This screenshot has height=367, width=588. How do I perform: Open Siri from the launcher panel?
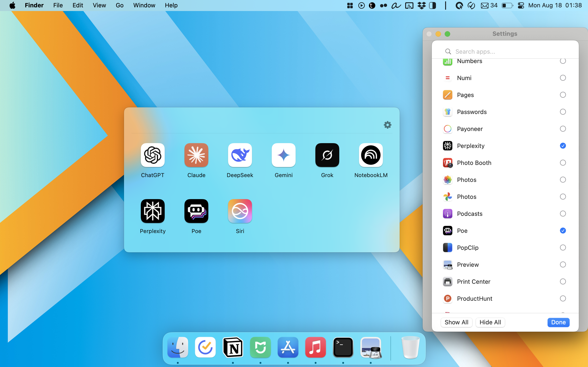240,211
